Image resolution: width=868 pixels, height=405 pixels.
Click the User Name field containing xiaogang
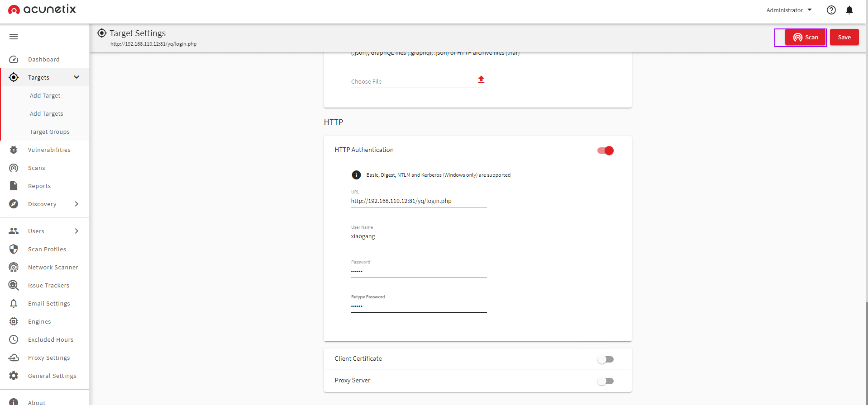[419, 236]
